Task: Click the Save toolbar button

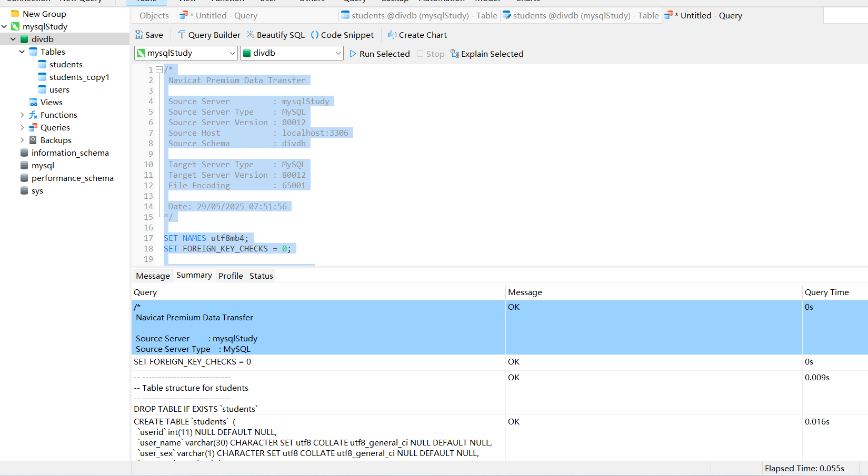Action: tap(149, 35)
